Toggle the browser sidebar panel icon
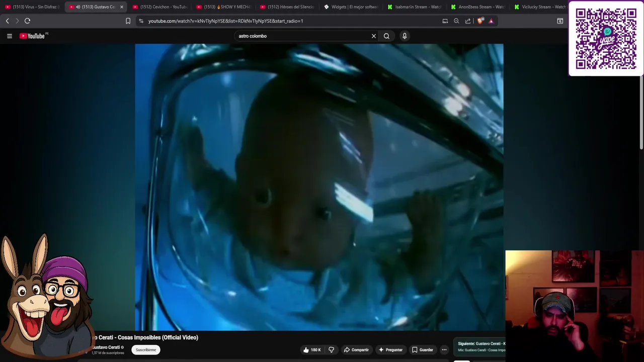 pos(560,21)
